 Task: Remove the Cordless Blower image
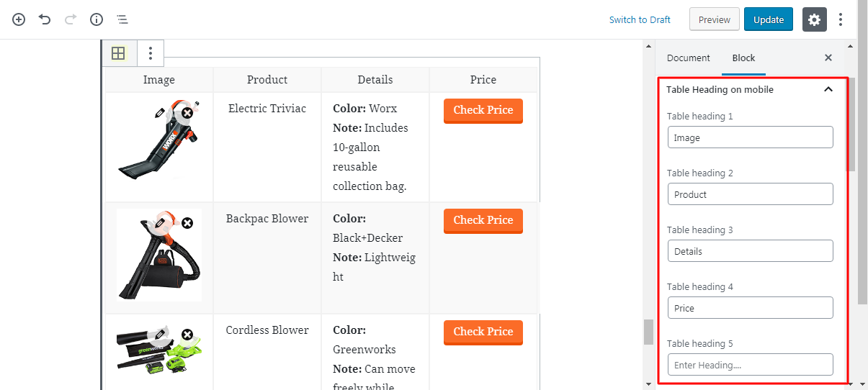[187, 335]
